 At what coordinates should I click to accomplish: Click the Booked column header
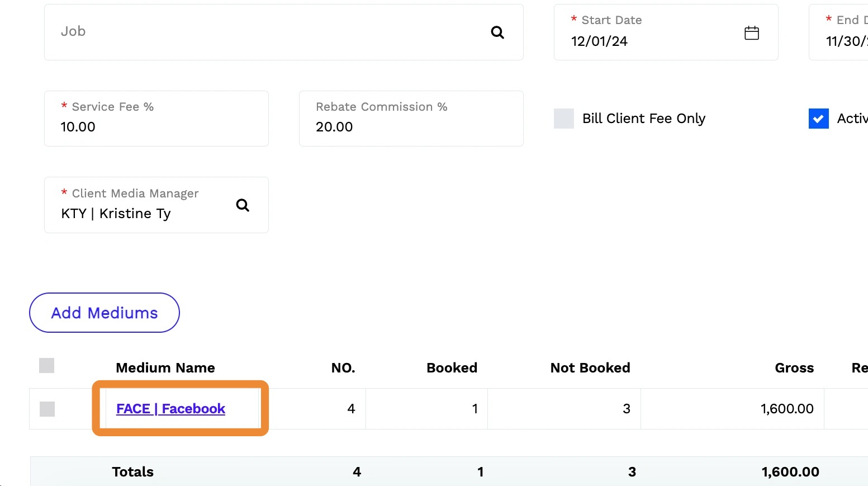[x=452, y=367]
